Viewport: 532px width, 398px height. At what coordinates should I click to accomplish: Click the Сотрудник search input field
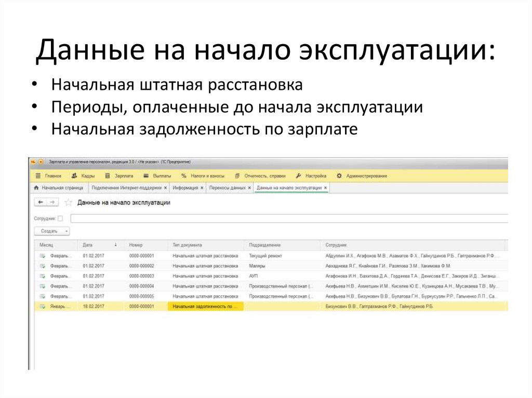(x=208, y=219)
